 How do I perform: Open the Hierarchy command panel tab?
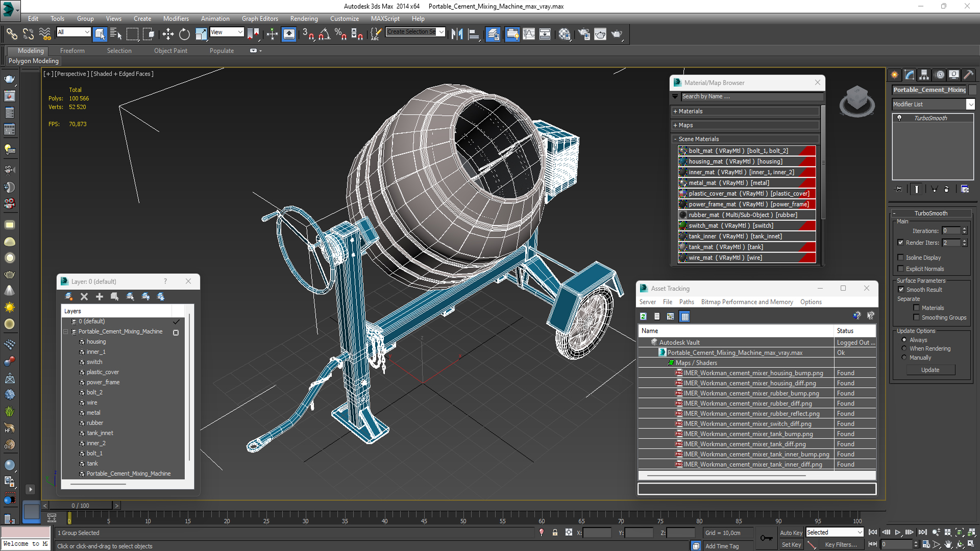click(x=924, y=74)
